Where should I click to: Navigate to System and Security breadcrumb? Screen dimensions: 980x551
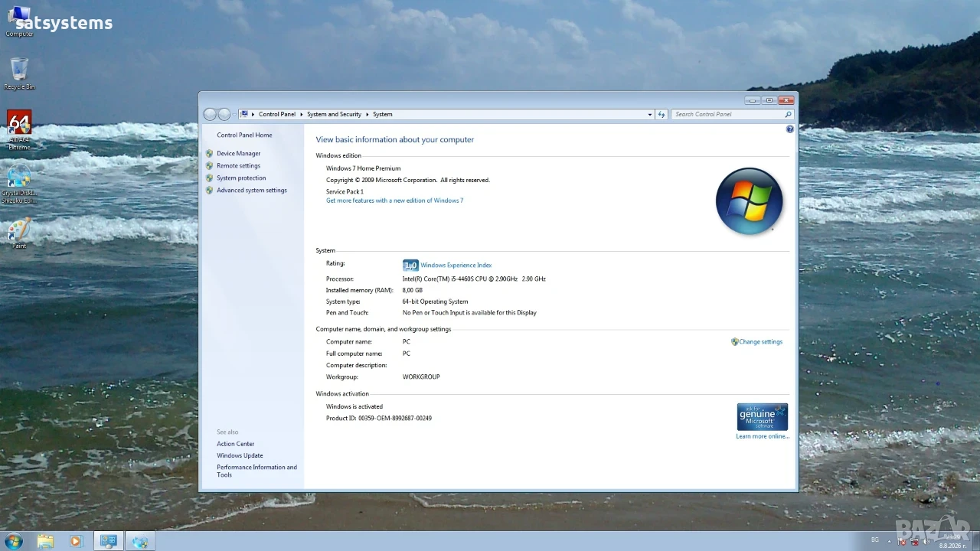click(334, 114)
